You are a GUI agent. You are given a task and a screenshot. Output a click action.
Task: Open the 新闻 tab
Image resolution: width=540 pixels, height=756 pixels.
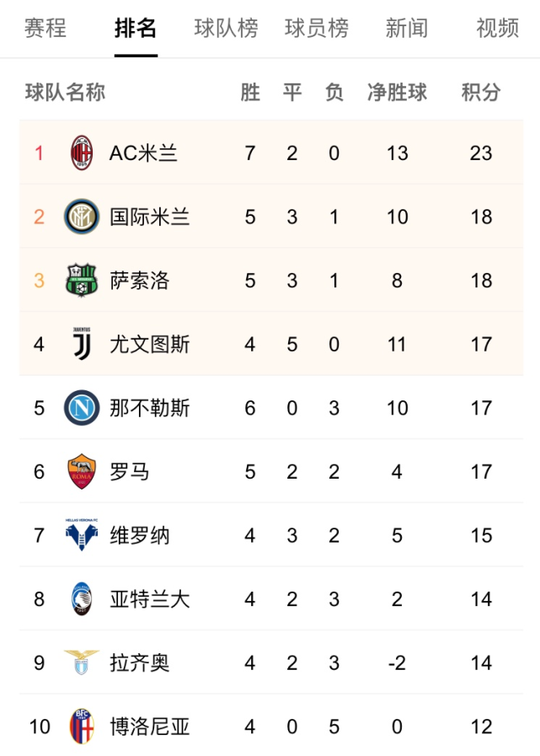coord(407,29)
